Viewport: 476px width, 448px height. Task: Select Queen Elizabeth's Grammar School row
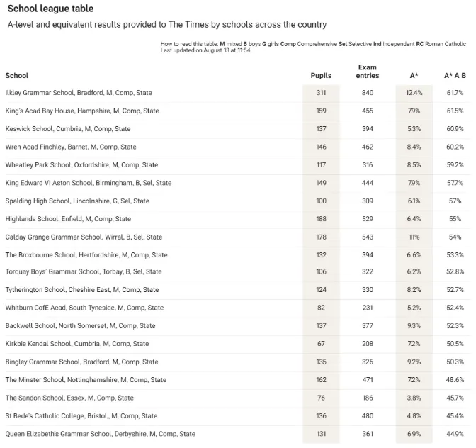point(238,434)
